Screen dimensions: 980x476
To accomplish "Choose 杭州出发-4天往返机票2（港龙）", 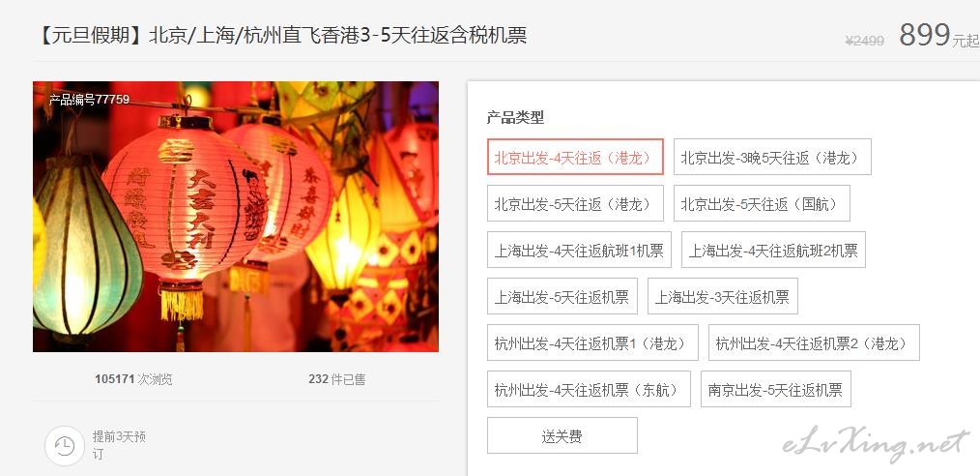I will [x=814, y=342].
